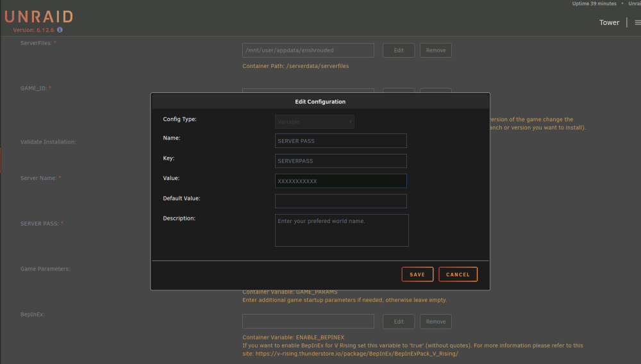641x364 pixels.
Task: Open the hamburger menu icon
Action: (x=638, y=22)
